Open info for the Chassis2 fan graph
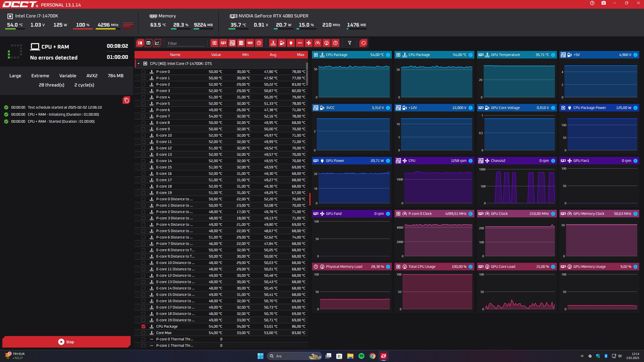Viewport: 644px width, 362px height. [553, 161]
